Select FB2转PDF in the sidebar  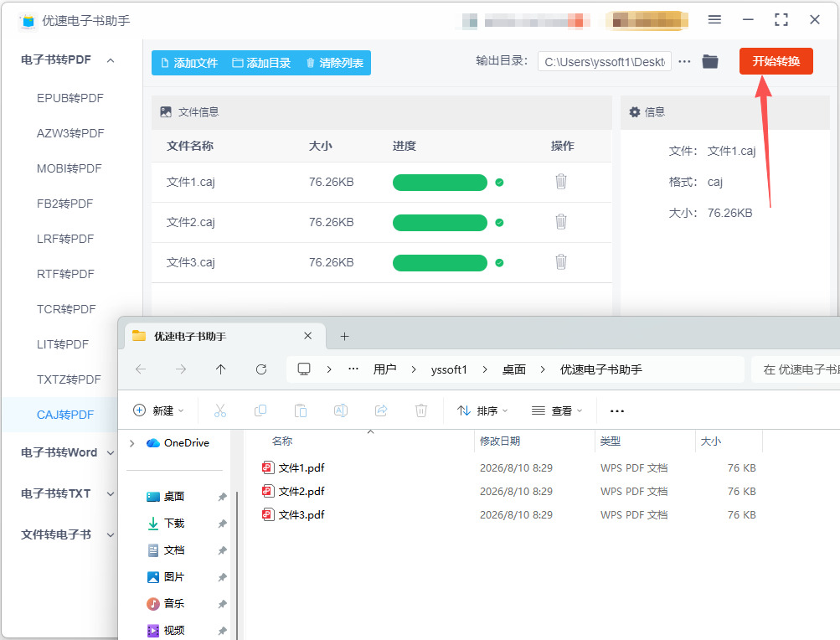[x=64, y=204]
